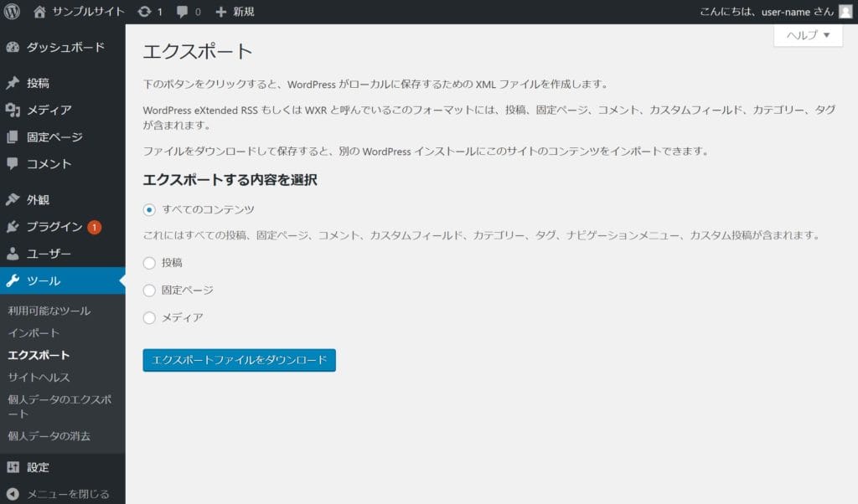Expand the ヘルプ dropdown tab
Image resolution: width=858 pixels, height=504 pixels.
click(x=808, y=35)
